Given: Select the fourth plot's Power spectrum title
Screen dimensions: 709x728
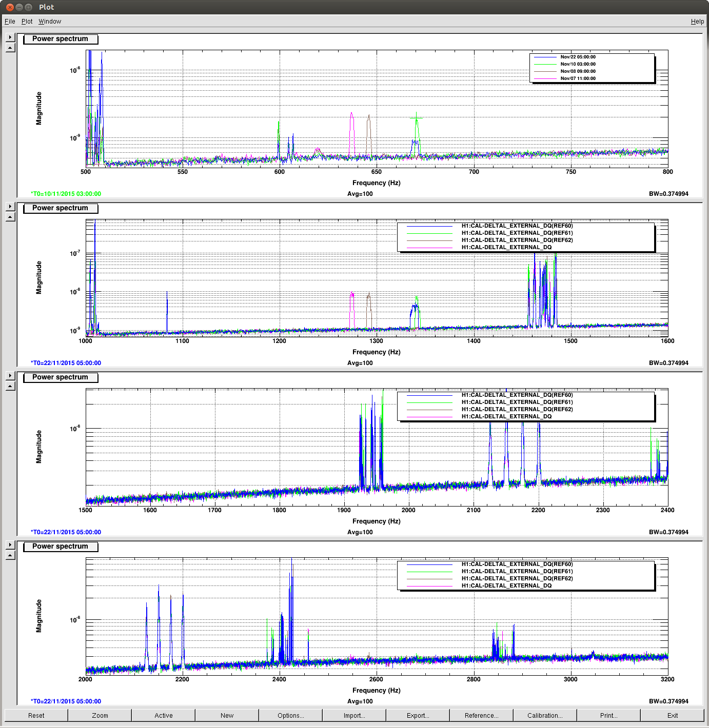Looking at the screenshot, I should click(60, 547).
